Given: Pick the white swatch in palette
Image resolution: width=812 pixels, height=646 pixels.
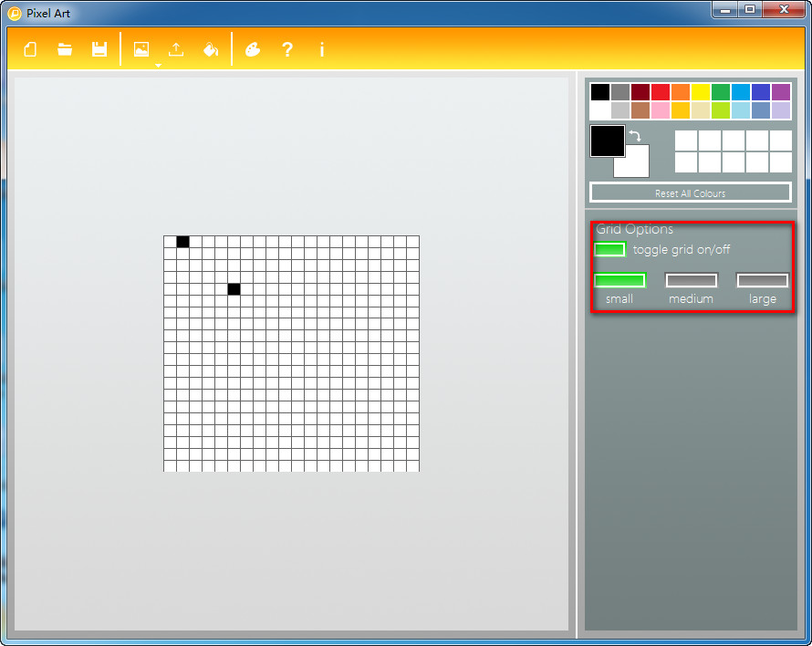Looking at the screenshot, I should tap(599, 110).
